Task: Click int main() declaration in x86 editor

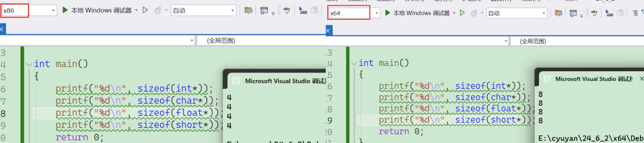Action: coord(61,64)
